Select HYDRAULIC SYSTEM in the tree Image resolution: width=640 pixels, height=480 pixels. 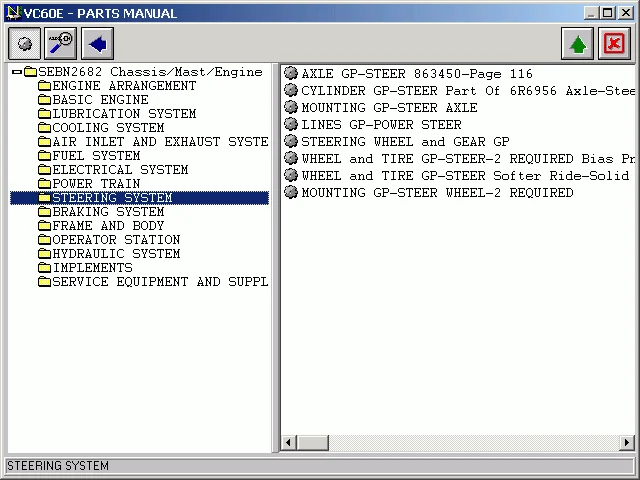[x=116, y=253]
